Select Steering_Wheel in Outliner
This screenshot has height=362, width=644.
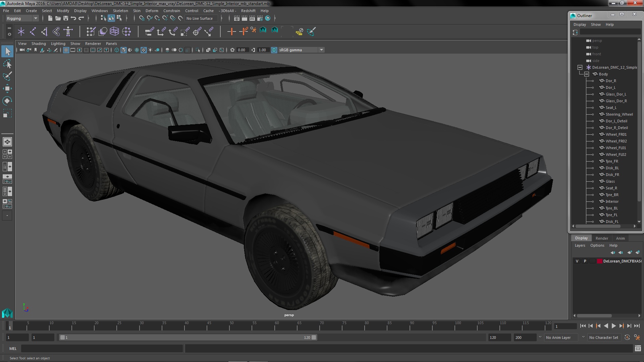[619, 114]
